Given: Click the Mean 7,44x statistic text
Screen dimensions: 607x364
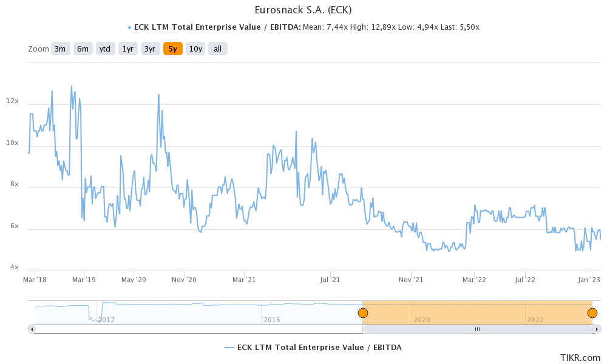Looking at the screenshot, I should point(325,27).
